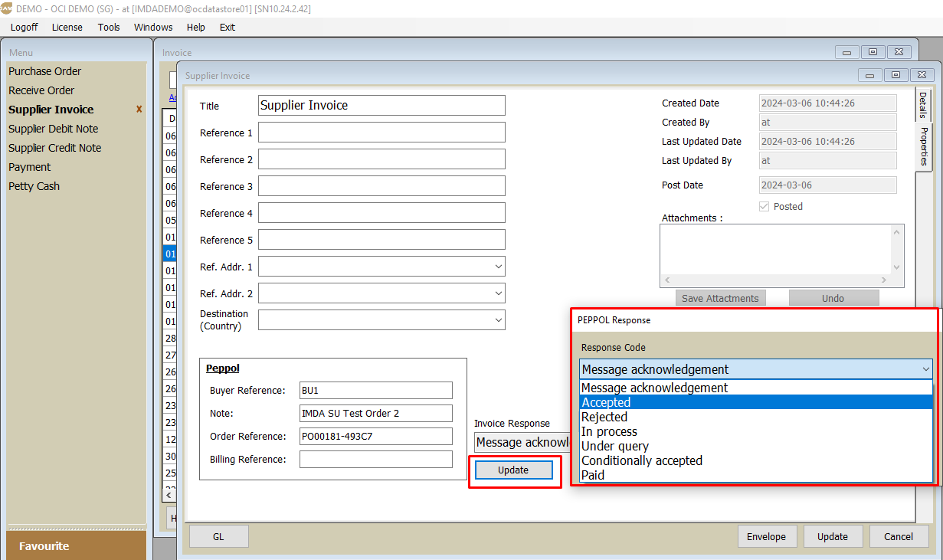This screenshot has width=943, height=560.
Task: Pick Conditionally accepted from the list
Action: (642, 460)
